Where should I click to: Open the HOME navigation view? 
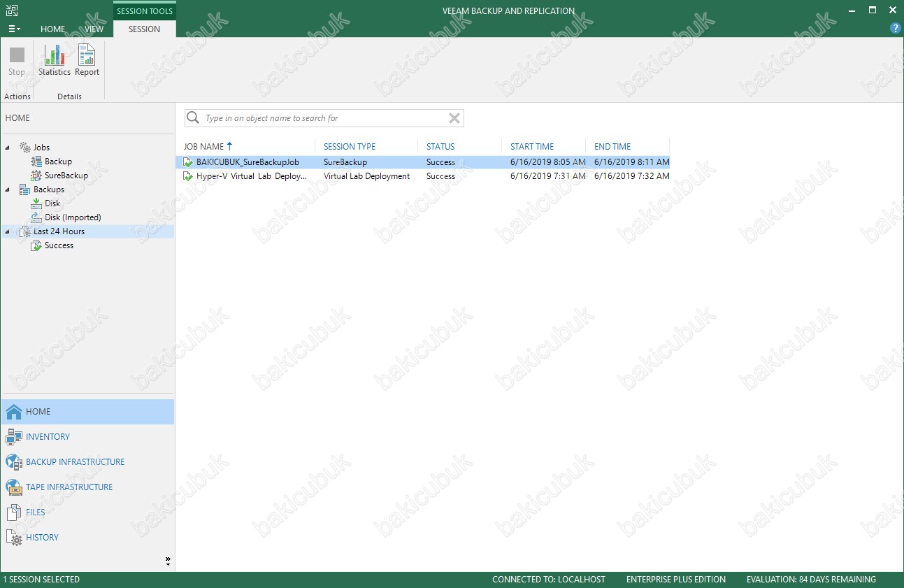pyautogui.click(x=87, y=412)
